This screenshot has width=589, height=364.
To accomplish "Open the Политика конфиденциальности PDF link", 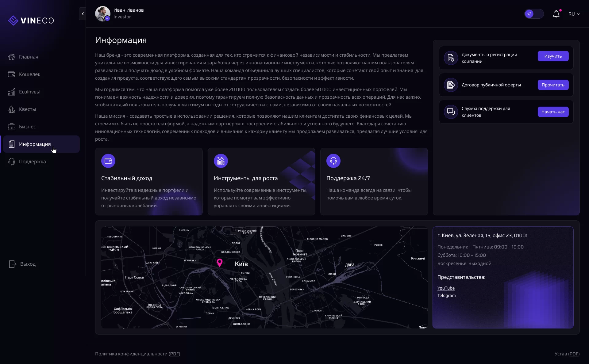I will [x=137, y=354].
